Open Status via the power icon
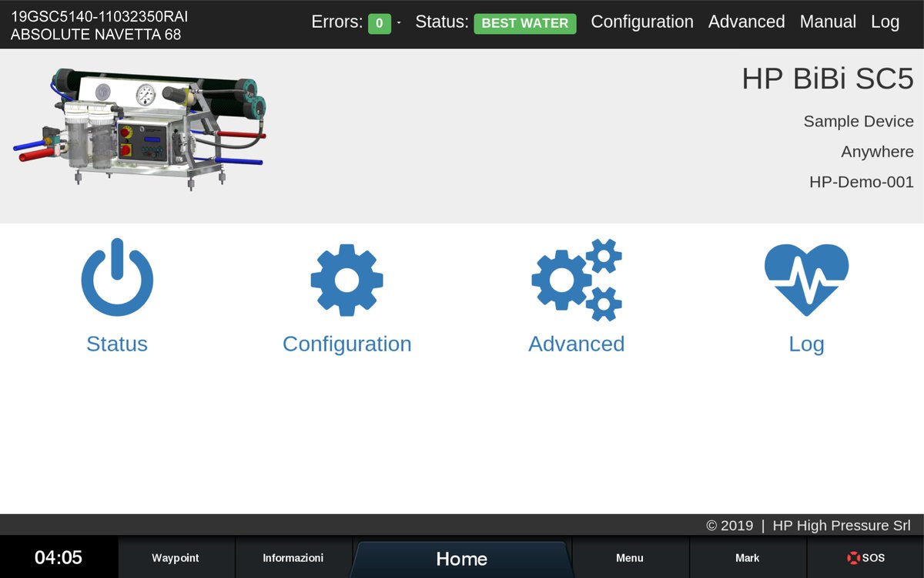 pos(117,277)
